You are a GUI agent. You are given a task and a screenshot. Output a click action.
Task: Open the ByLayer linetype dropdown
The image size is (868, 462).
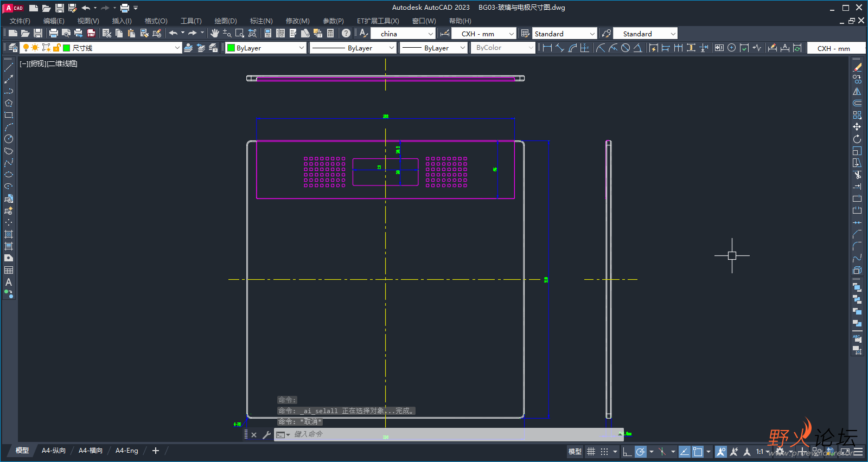coord(391,48)
